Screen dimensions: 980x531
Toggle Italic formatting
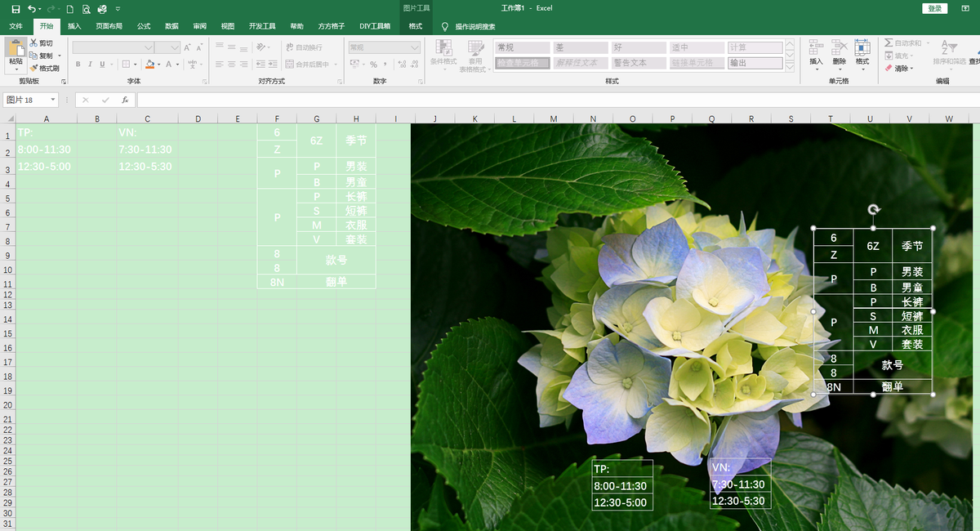[91, 64]
